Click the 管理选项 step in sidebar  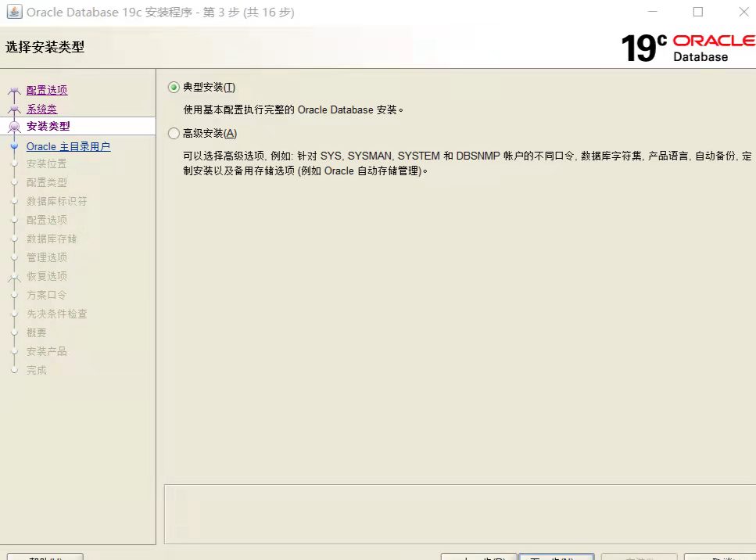(x=47, y=257)
